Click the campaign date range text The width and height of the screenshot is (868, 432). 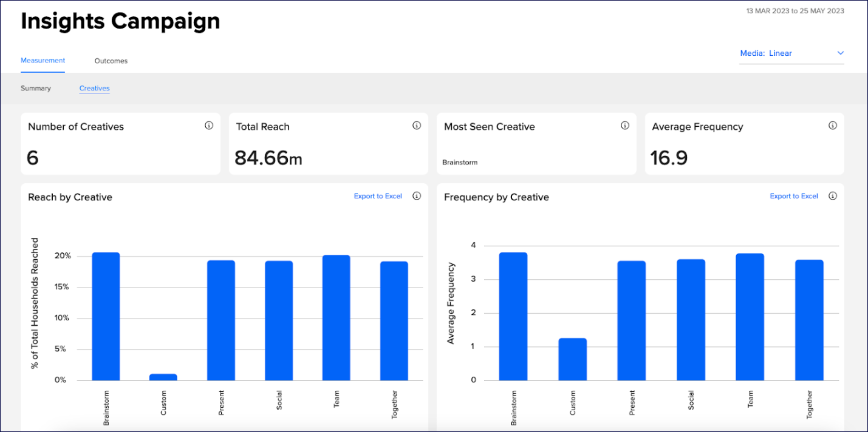click(795, 11)
